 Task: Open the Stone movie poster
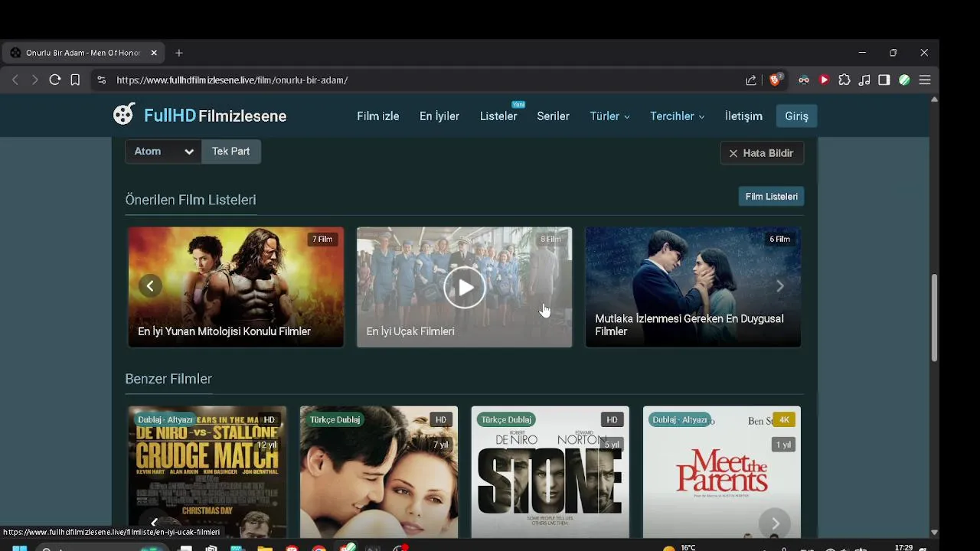(x=550, y=472)
